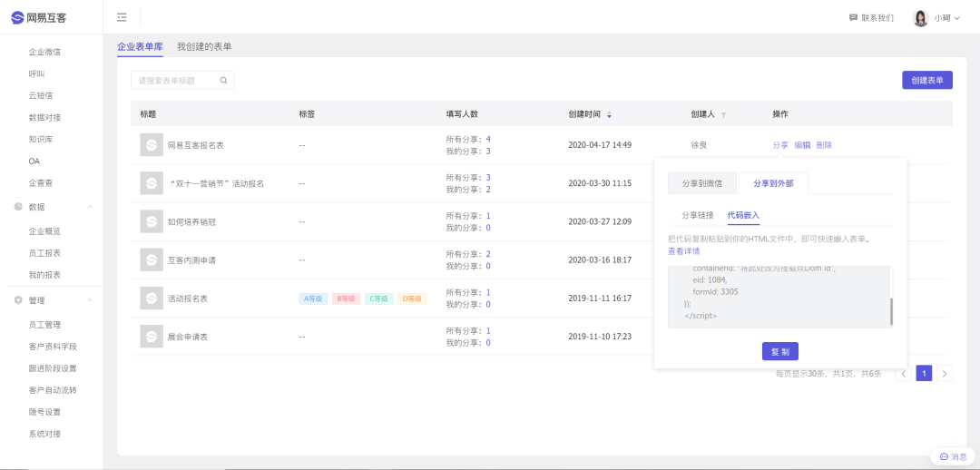Sort by 创建时间 using the sort arrow icon
Screen dimensions: 980x470
(x=610, y=114)
